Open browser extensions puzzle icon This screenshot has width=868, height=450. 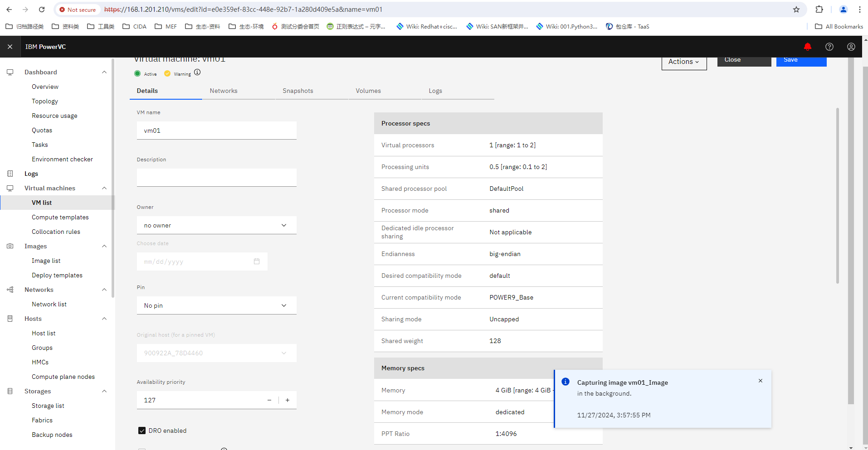click(x=819, y=10)
